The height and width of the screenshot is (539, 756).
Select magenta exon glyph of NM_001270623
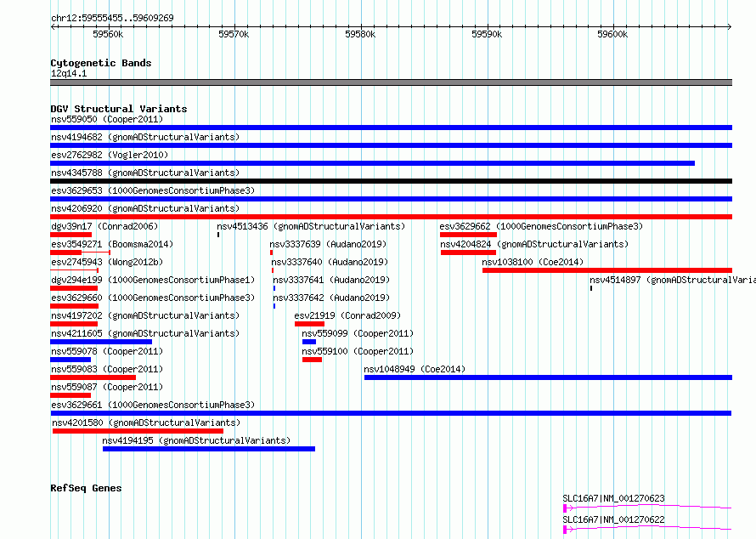565,508
